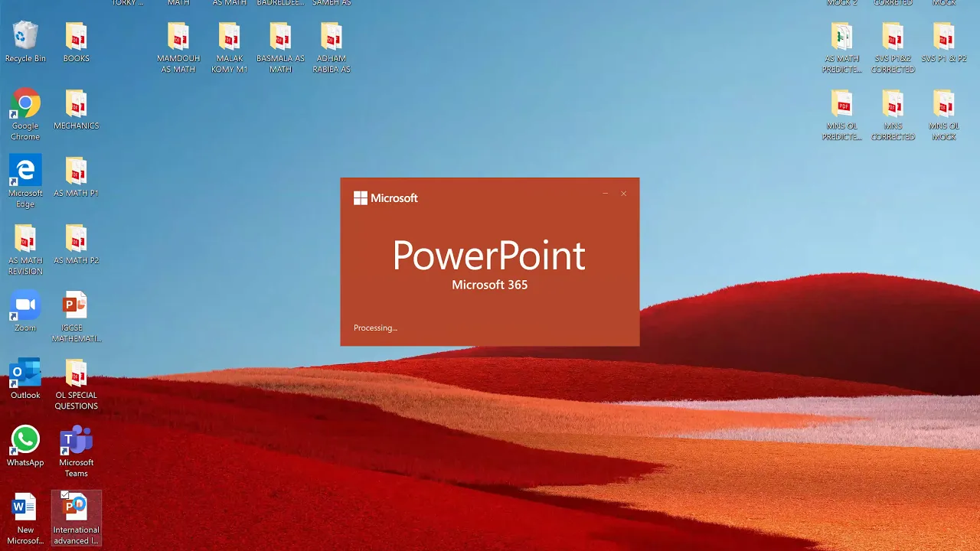Launch the Outlook shortcut
This screenshot has width=980, height=551.
click(x=25, y=380)
